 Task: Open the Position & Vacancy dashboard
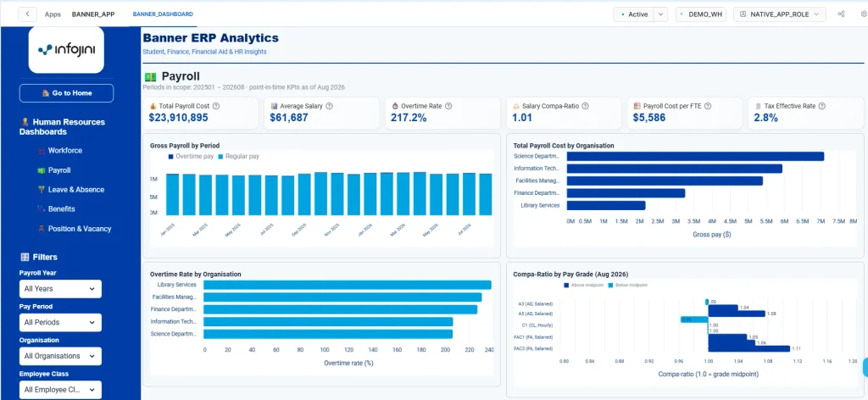[x=79, y=229]
